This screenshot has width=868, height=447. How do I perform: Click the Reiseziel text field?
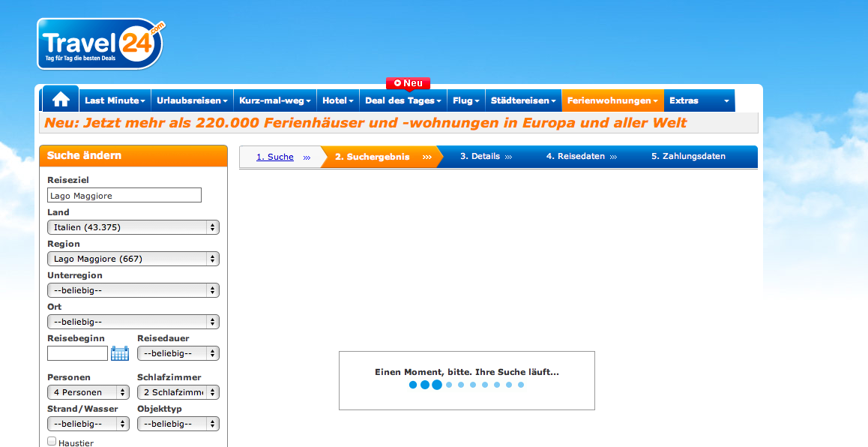pyautogui.click(x=124, y=196)
